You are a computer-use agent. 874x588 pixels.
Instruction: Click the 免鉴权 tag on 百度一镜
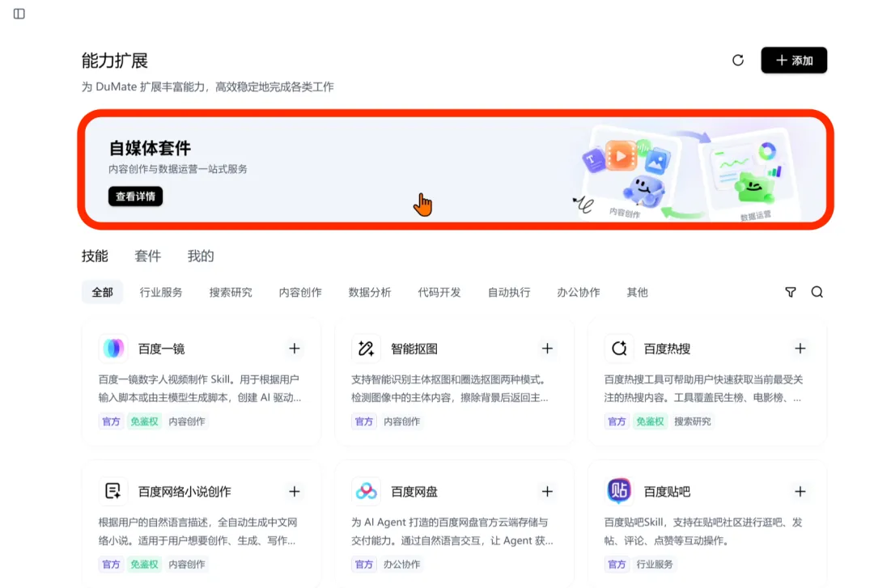point(144,421)
